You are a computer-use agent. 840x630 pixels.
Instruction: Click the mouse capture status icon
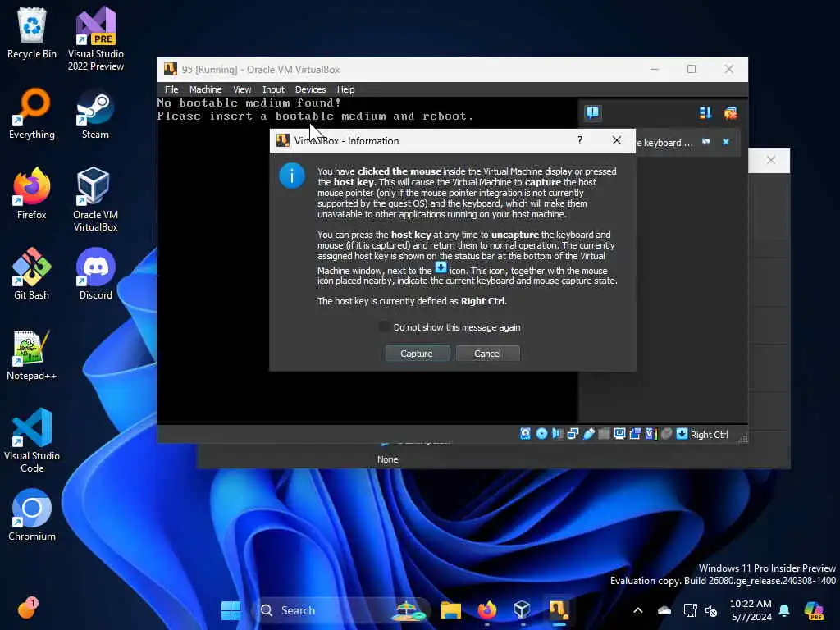coord(666,434)
